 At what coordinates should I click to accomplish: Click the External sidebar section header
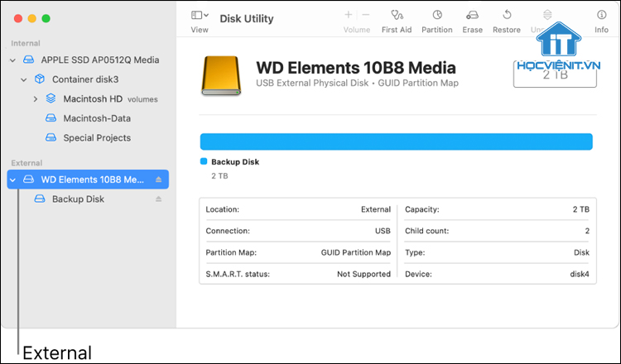(x=26, y=163)
